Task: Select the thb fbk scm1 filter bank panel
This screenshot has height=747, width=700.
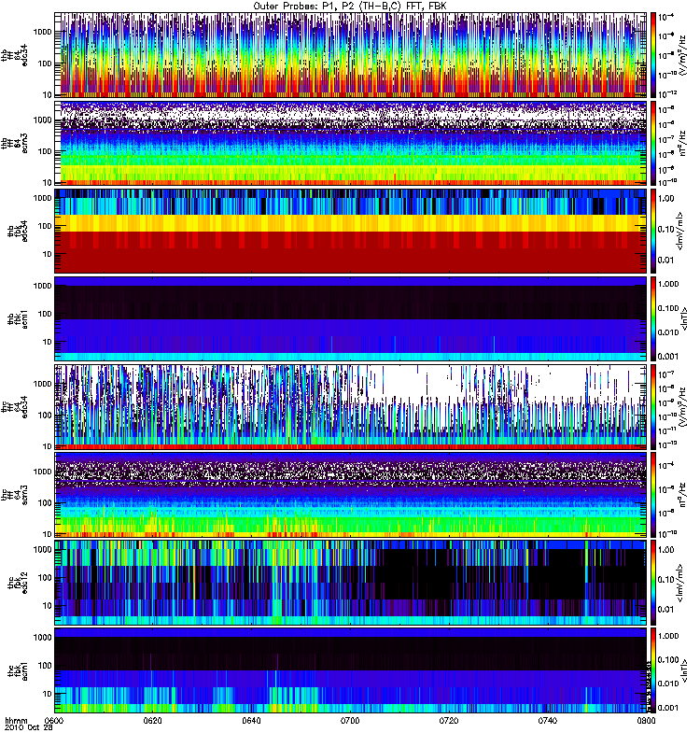Action: pyautogui.click(x=351, y=318)
